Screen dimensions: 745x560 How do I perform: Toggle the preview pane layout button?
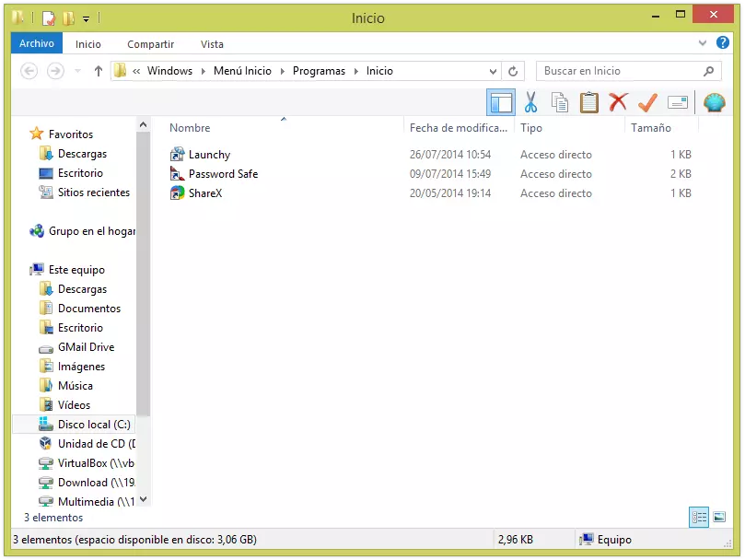pos(501,102)
